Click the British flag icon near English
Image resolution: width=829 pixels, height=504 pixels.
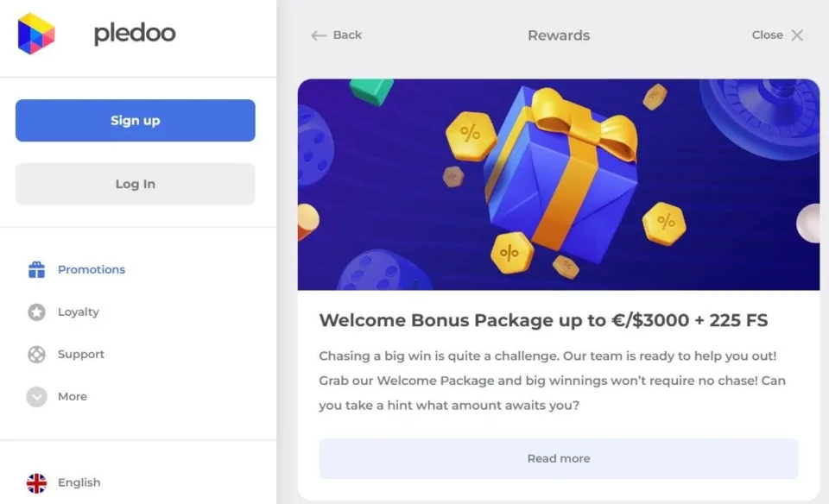tap(35, 482)
